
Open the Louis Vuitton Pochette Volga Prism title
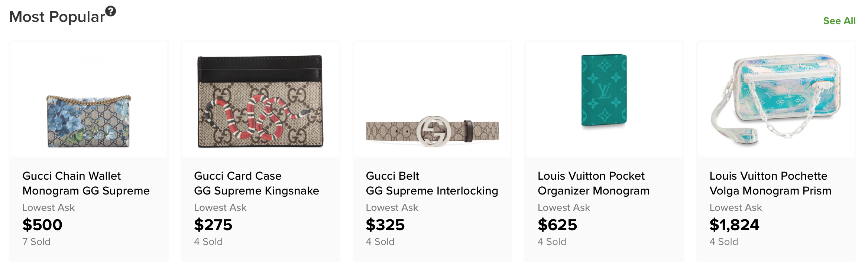(x=770, y=183)
